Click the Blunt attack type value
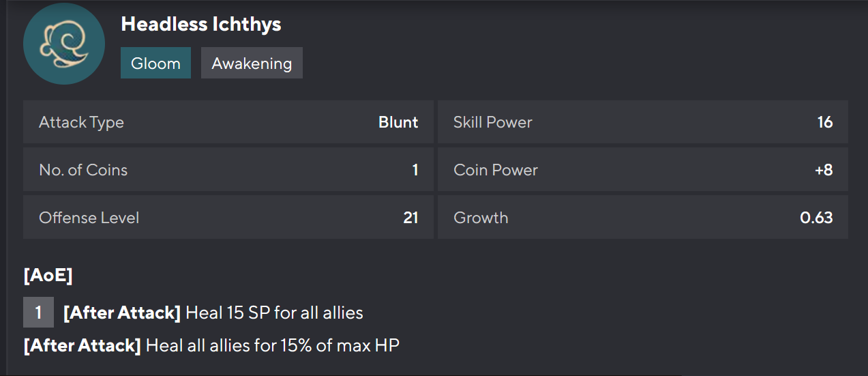Viewport: 868px width, 376px height. 398,123
